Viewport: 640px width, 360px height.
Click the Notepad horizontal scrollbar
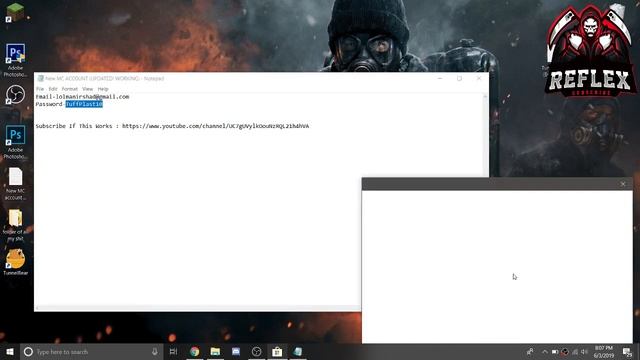point(198,308)
